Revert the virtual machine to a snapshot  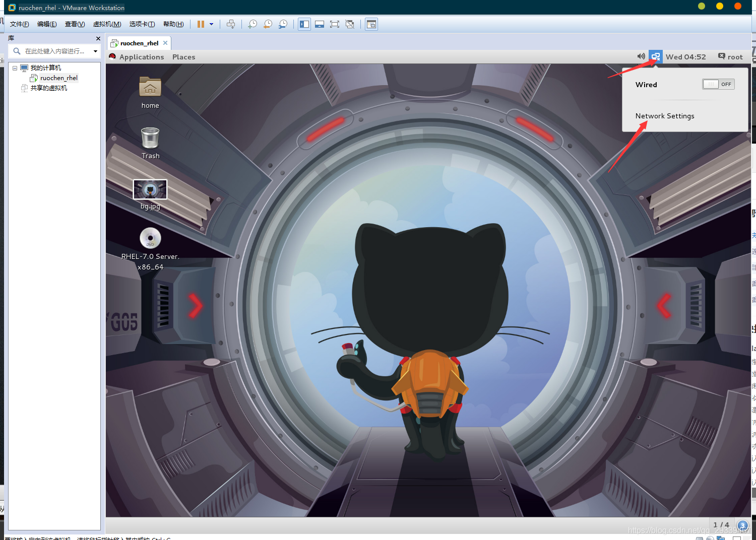click(268, 24)
